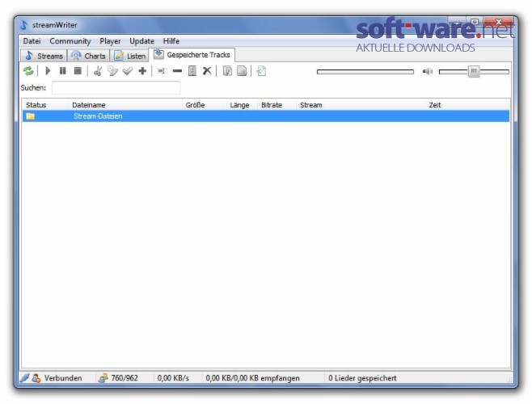Click the streamWriter note icon in title bar

click(23, 25)
